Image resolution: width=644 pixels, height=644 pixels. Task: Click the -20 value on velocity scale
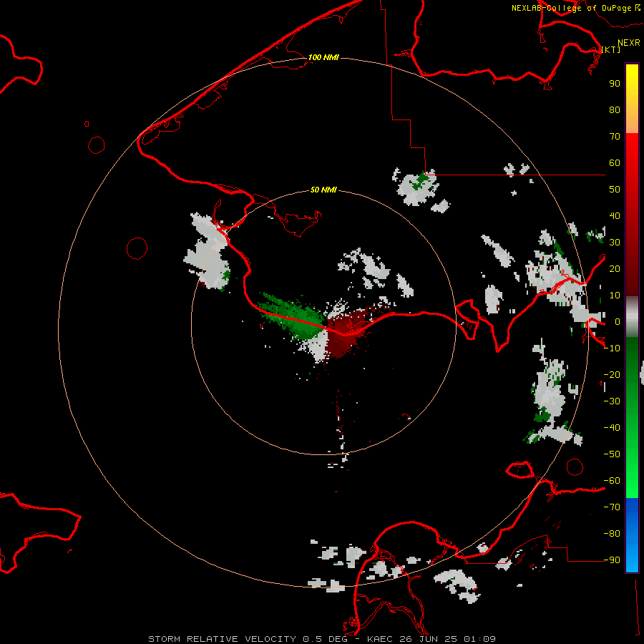tap(612, 375)
